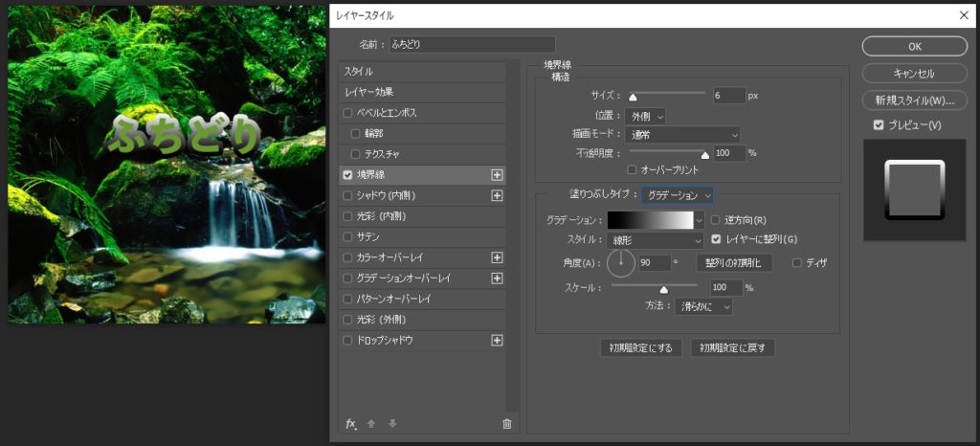The image size is (980, 446).
Task: Enable the ベベルとエンボス checkbox
Action: click(x=348, y=113)
